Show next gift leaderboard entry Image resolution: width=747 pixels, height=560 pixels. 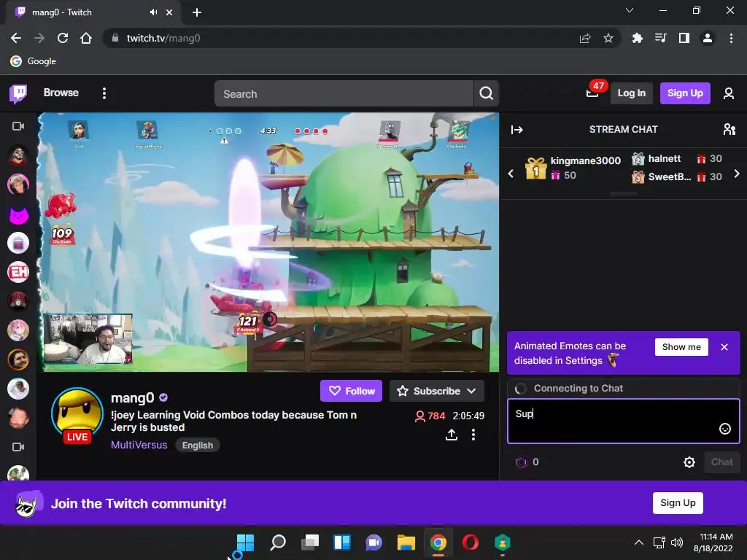pos(737,174)
